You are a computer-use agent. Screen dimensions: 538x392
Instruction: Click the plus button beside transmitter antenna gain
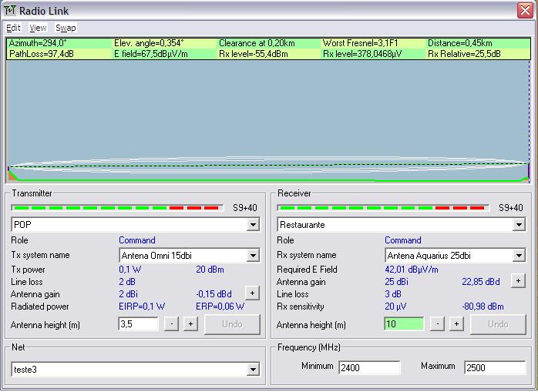coord(252,293)
